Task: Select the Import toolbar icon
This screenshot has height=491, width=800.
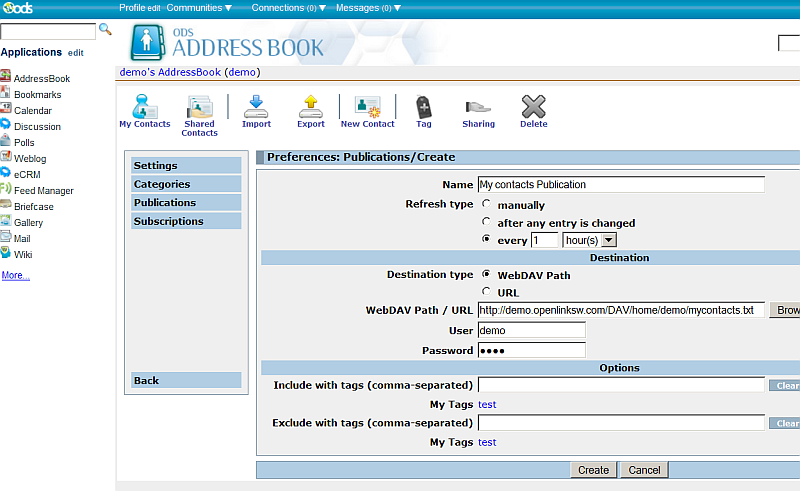Action: [x=256, y=107]
